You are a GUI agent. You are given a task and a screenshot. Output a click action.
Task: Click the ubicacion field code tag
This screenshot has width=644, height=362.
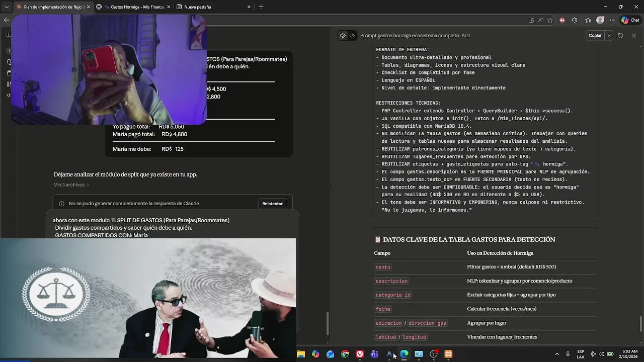[388, 323]
